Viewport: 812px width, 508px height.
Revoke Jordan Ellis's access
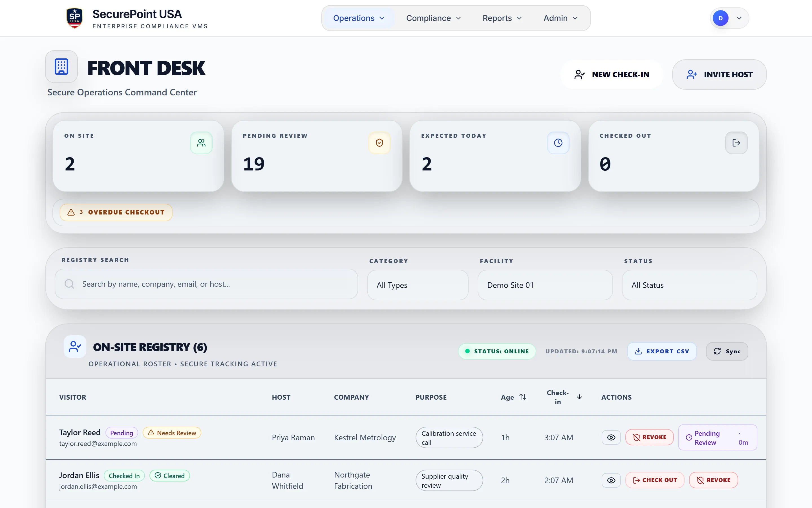(713, 480)
